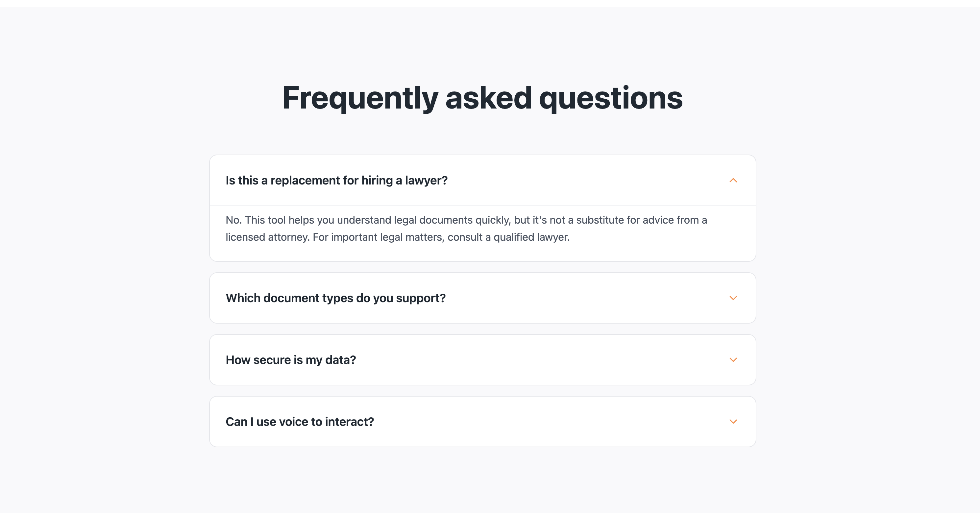Click 'consult a qualified lawyer' sentence text
The image size is (980, 513).
508,237
